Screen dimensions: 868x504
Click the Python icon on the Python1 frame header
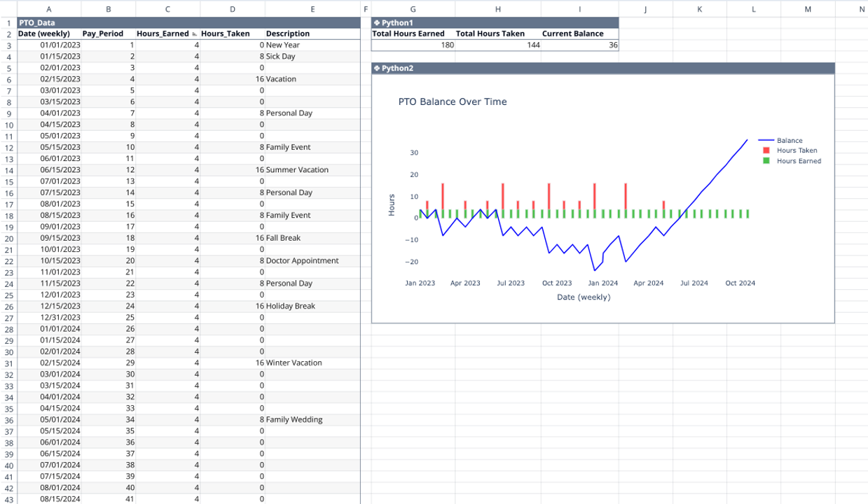378,22
